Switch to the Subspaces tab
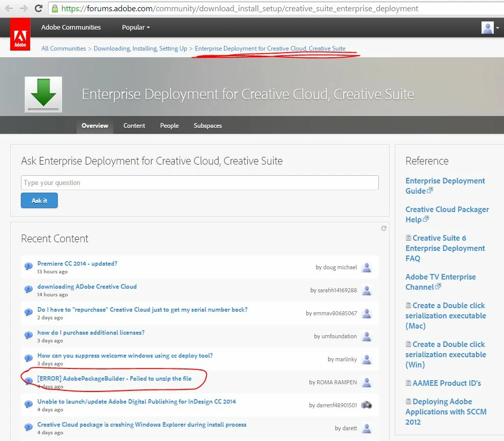504x441 pixels. pyautogui.click(x=208, y=125)
